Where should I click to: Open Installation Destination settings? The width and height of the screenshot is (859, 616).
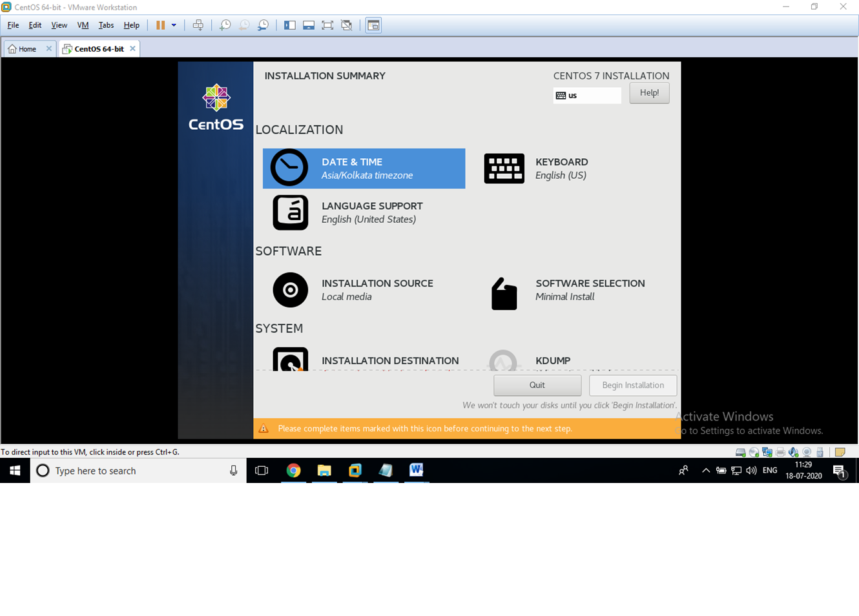tap(390, 360)
